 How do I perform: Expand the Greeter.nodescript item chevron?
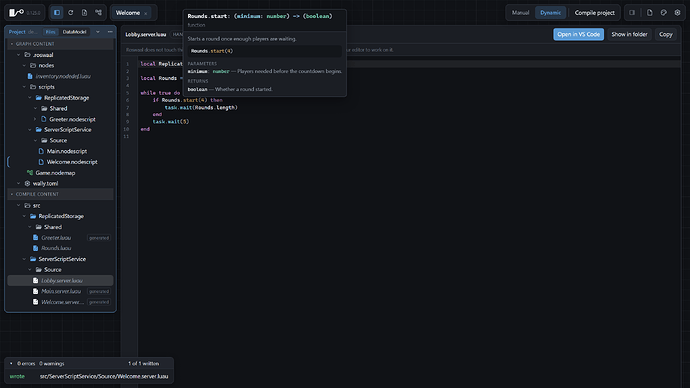coord(35,119)
